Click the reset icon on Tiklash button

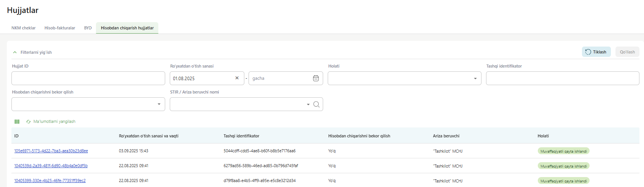[588, 52]
